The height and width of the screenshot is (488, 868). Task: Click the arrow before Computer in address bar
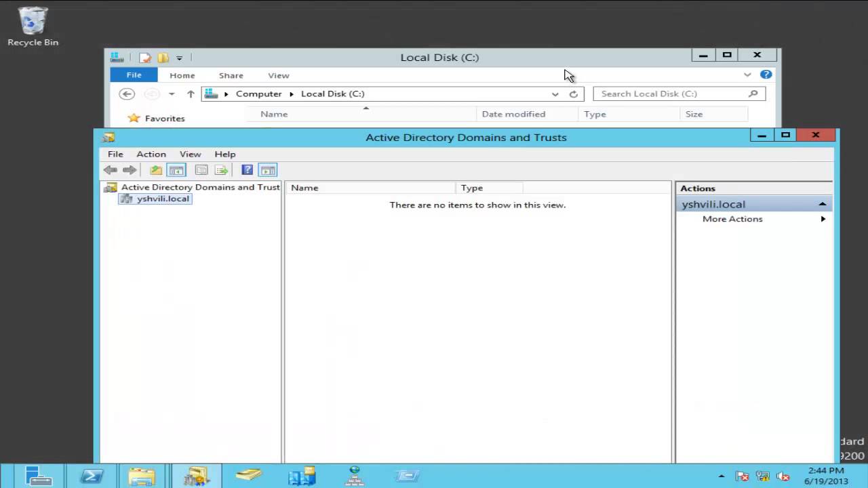point(226,94)
